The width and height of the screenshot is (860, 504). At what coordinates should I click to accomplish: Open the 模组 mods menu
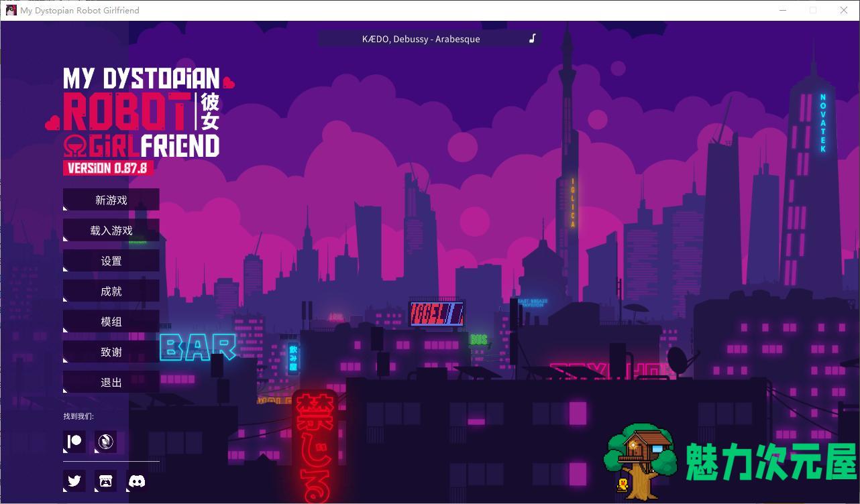coord(111,321)
